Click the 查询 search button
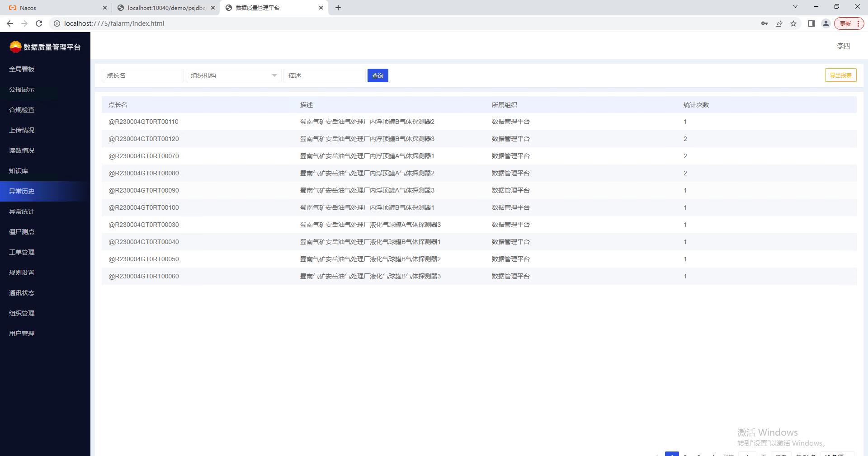The height and width of the screenshot is (456, 868). click(x=377, y=75)
